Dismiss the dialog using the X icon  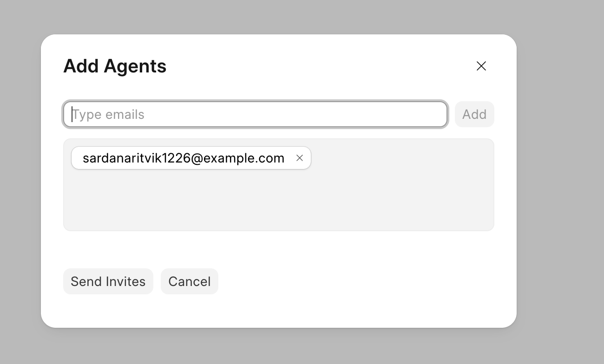click(x=481, y=66)
